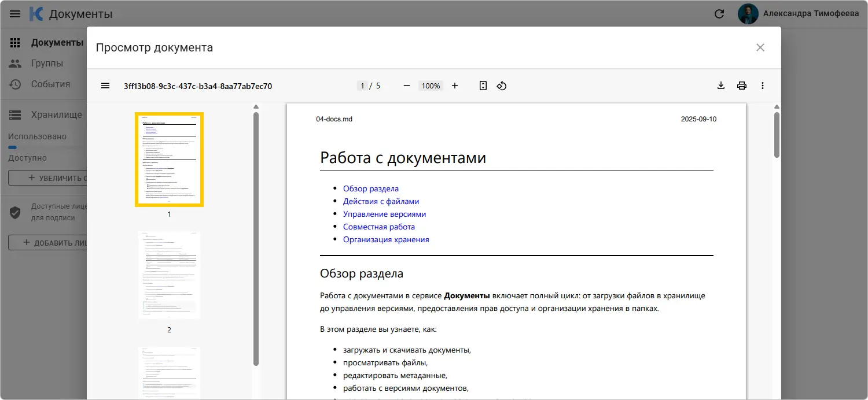
Task: Click the zoom percentage field showing 100%
Action: click(x=431, y=86)
